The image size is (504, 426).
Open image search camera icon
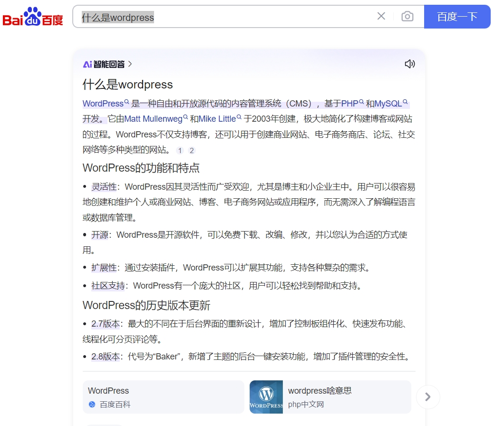pos(407,16)
